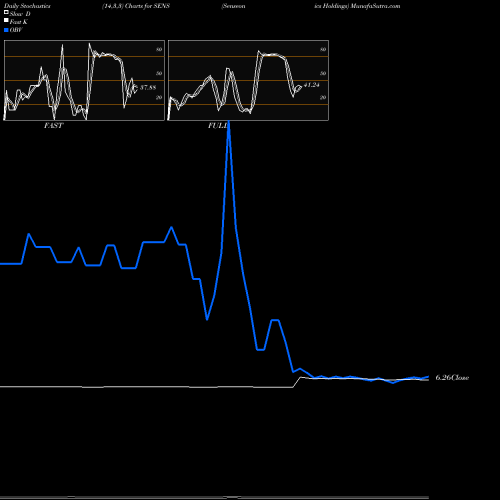Click the Slow D legend swatch
This screenshot has width=500, height=500.
6,12
